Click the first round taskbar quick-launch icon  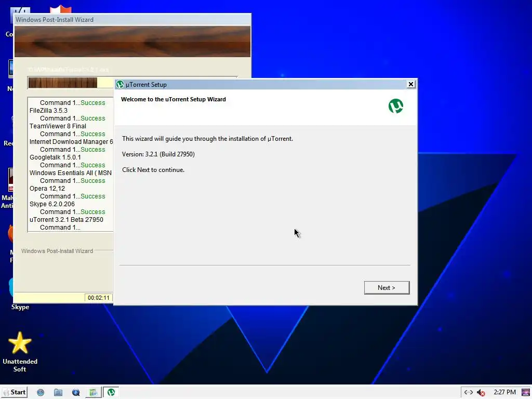coord(41,393)
